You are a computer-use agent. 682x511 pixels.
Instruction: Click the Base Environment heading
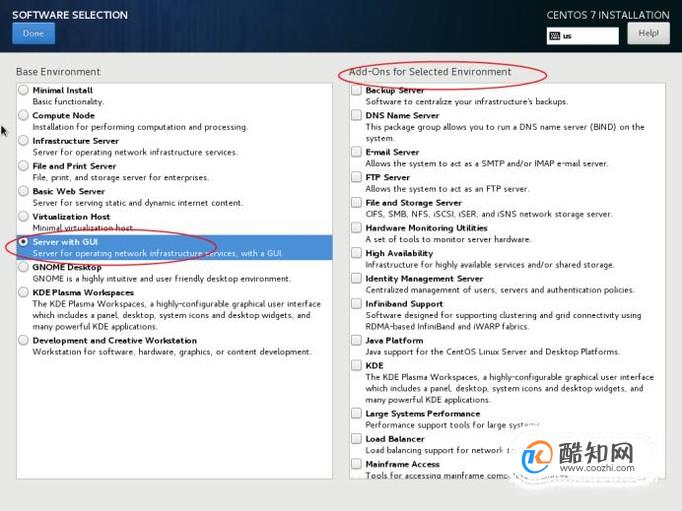pyautogui.click(x=58, y=72)
